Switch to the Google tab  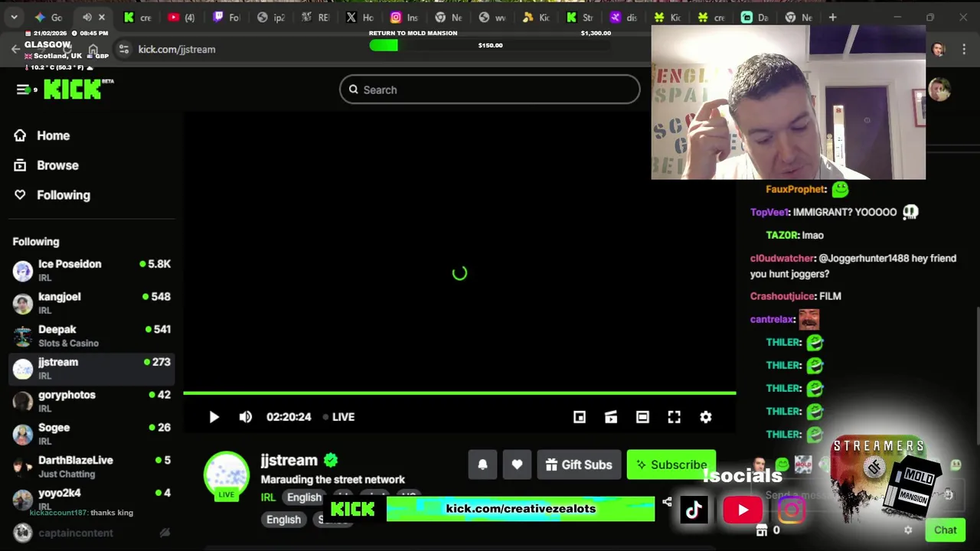coord(47,17)
